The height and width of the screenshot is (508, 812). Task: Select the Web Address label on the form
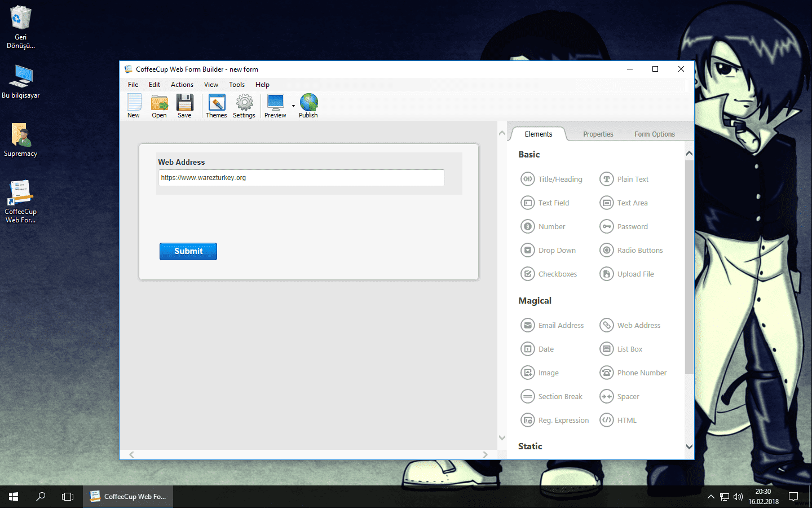click(x=182, y=162)
